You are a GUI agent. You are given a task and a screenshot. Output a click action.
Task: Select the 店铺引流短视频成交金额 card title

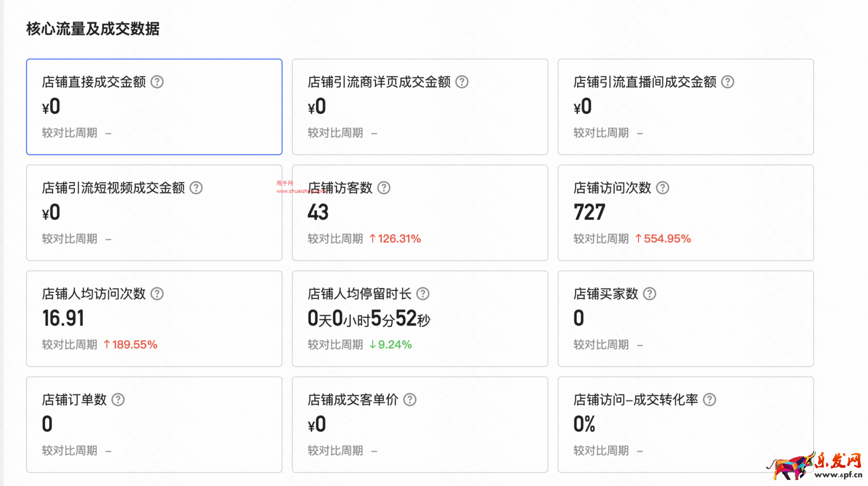pyautogui.click(x=113, y=188)
